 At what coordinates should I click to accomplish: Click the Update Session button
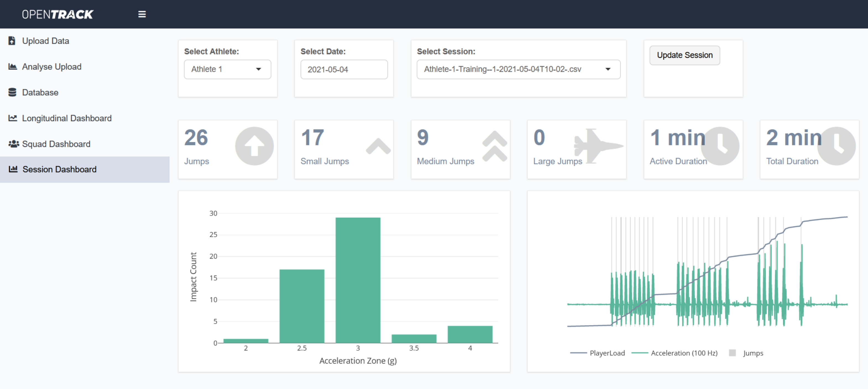coord(684,55)
